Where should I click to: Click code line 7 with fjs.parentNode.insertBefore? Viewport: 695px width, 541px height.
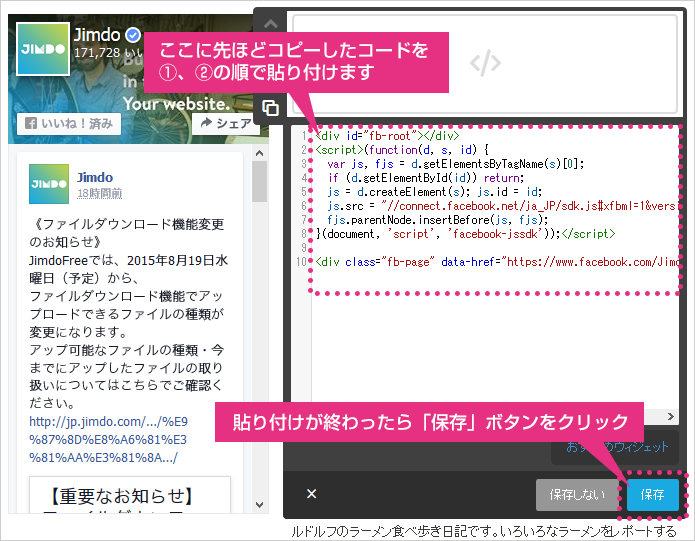coord(437,220)
